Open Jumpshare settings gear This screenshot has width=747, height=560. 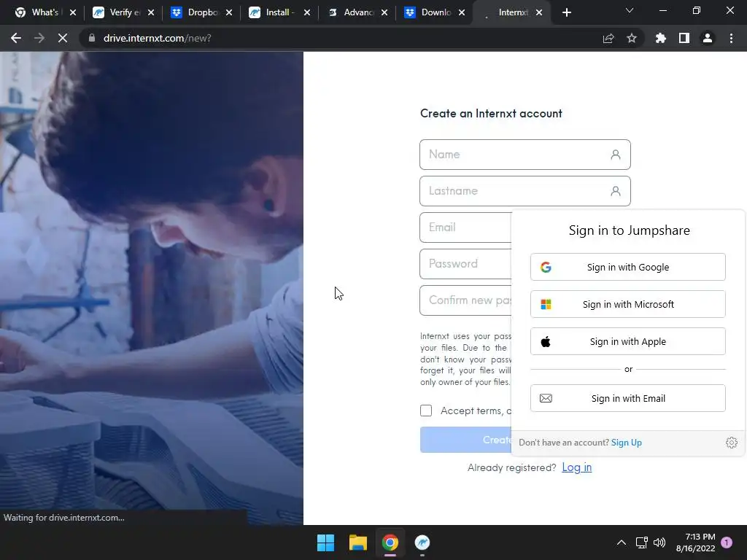731,443
